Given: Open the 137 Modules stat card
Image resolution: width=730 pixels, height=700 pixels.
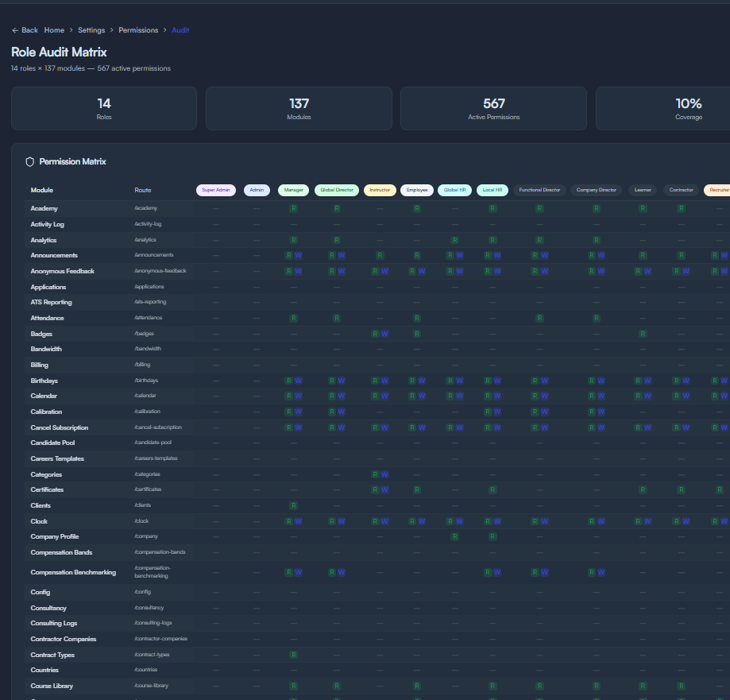Looking at the screenshot, I should click(x=299, y=109).
